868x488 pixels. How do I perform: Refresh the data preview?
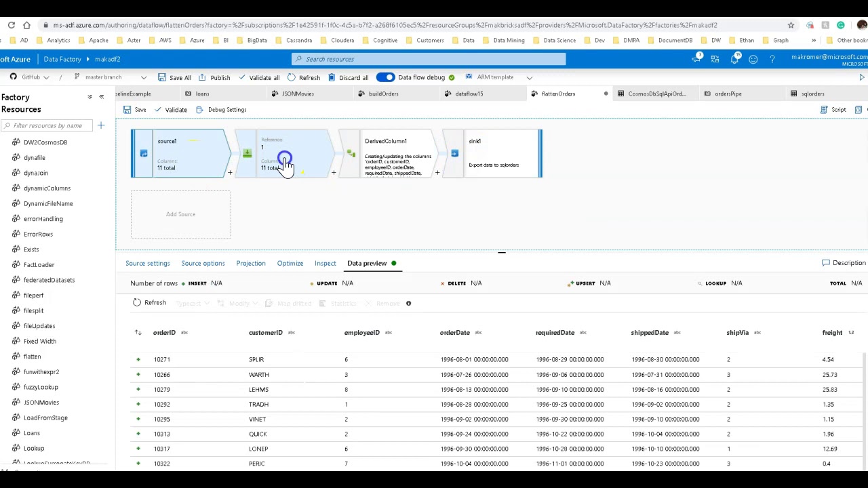coord(149,303)
